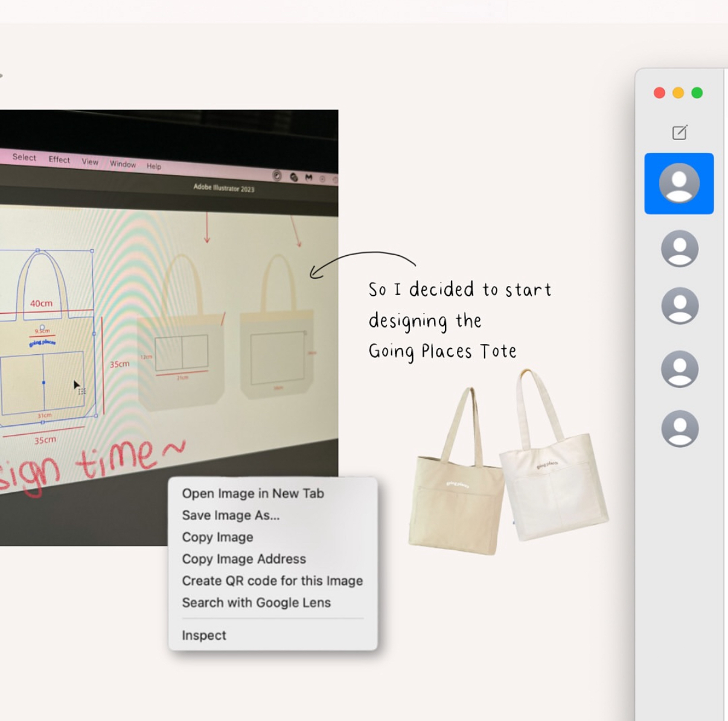Open the second contact avatar in sidebar
This screenshot has width=728, height=721.
pyautogui.click(x=679, y=248)
